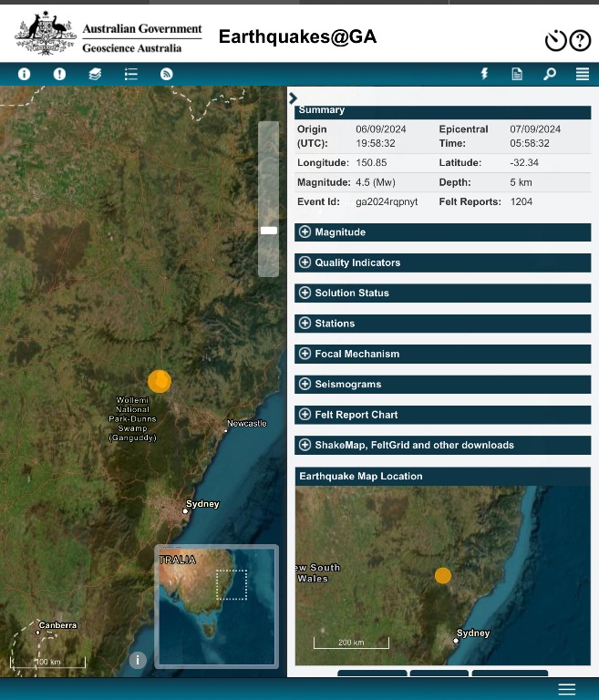Click the Earthquakes@GA title
Viewport: 599px width, 700px height.
297,36
